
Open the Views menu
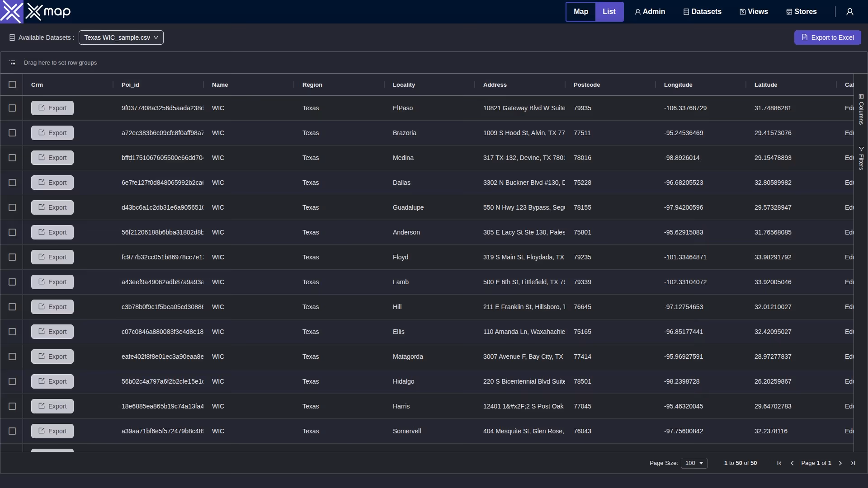pos(754,12)
